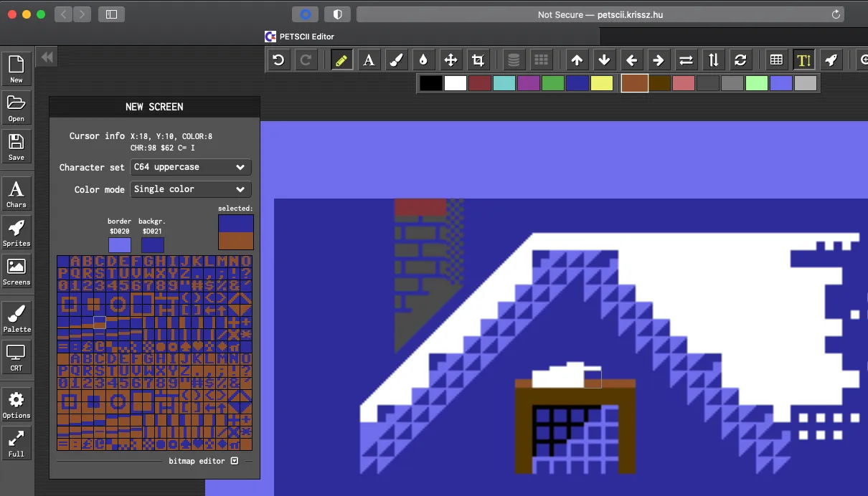Shift the screen left with left arrow
Image resolution: width=868 pixels, height=496 pixels.
631,60
